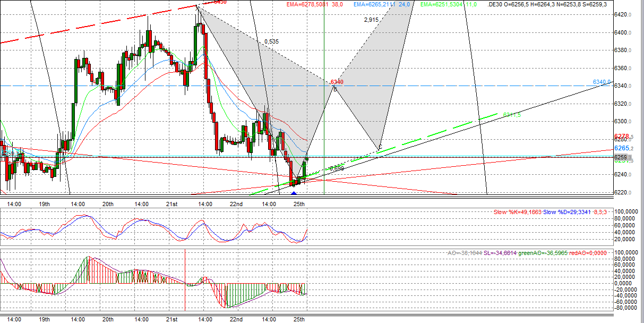Click the red vertical line in AO panel
Viewport: 644px width, 323px height.
pos(185,280)
